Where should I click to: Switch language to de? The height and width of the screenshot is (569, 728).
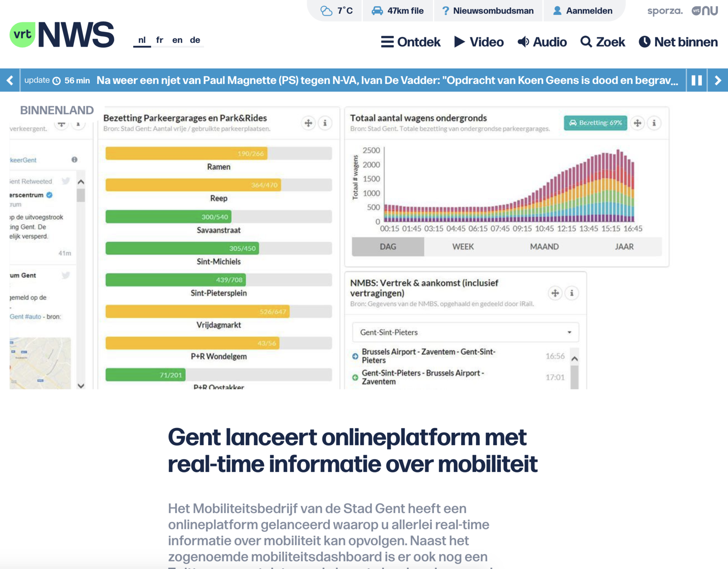(195, 40)
